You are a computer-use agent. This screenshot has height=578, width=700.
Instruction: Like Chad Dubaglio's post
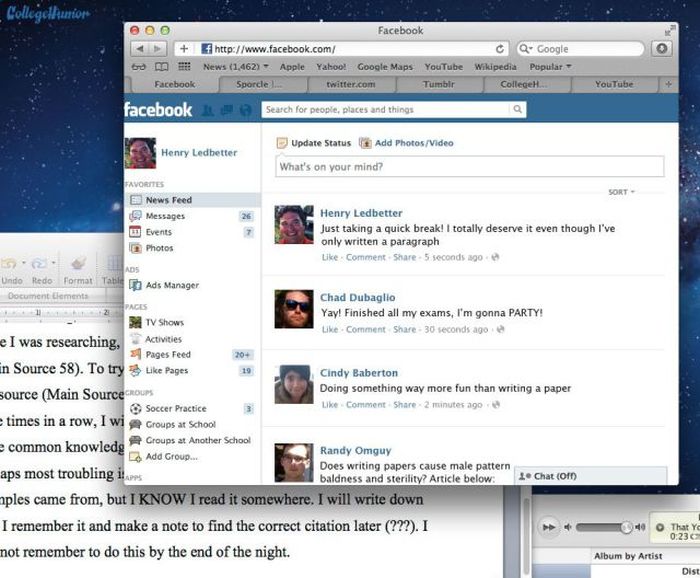click(330, 329)
